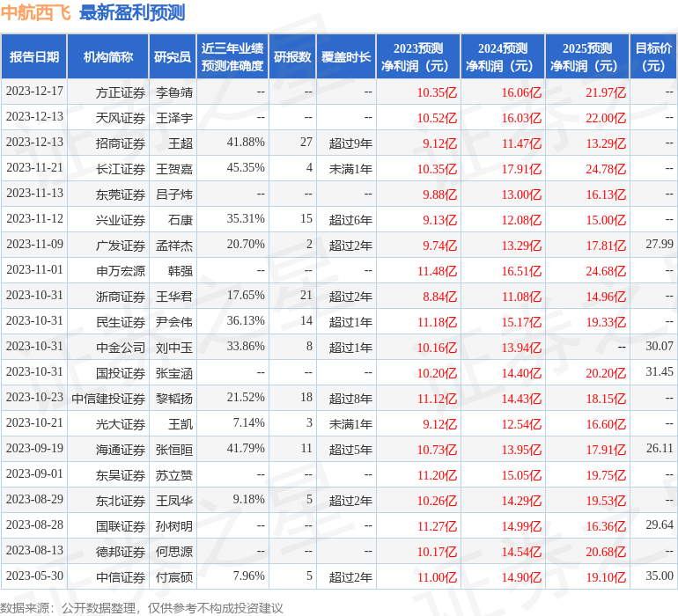Click the 报告日期 column header
The image size is (678, 616).
[x=34, y=56]
